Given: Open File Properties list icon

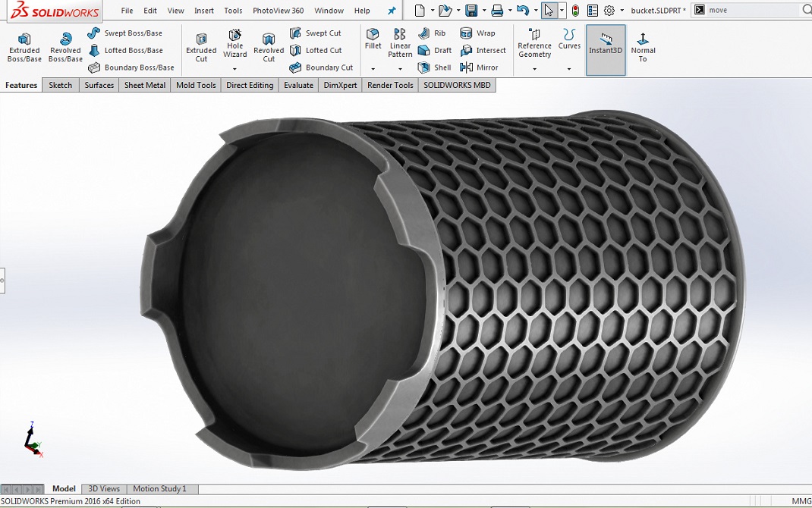Looking at the screenshot, I should point(593,11).
